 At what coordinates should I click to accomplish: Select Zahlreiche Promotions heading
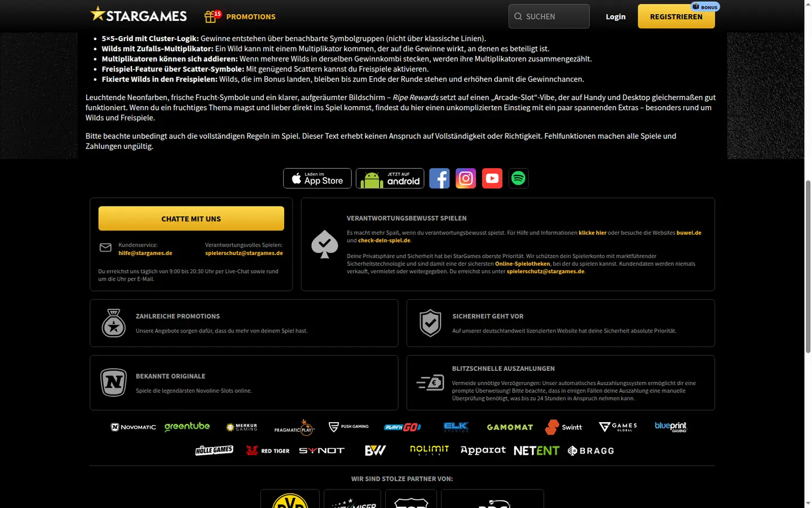pos(178,316)
